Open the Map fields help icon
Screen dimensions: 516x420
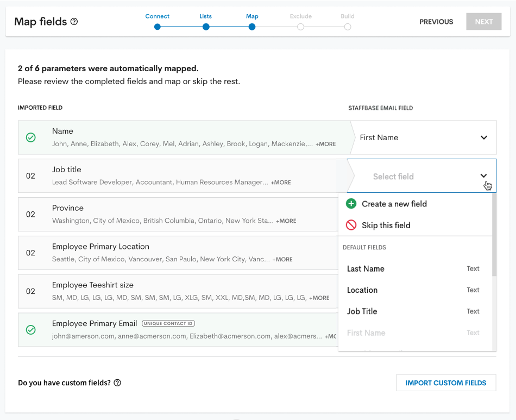pyautogui.click(x=74, y=21)
